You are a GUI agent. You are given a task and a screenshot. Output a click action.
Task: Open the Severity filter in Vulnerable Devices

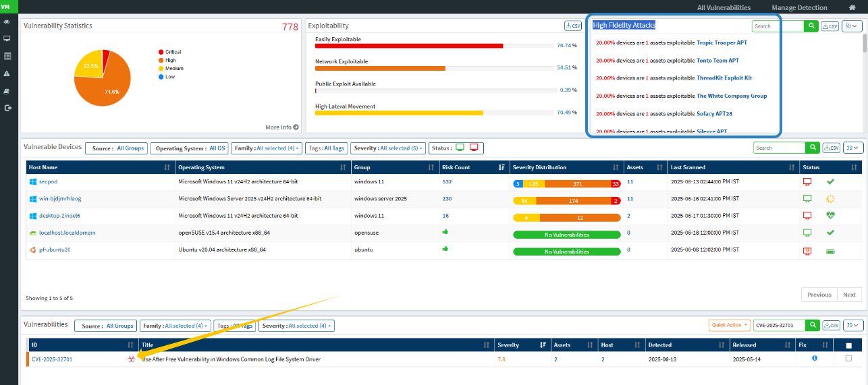pyautogui.click(x=387, y=148)
